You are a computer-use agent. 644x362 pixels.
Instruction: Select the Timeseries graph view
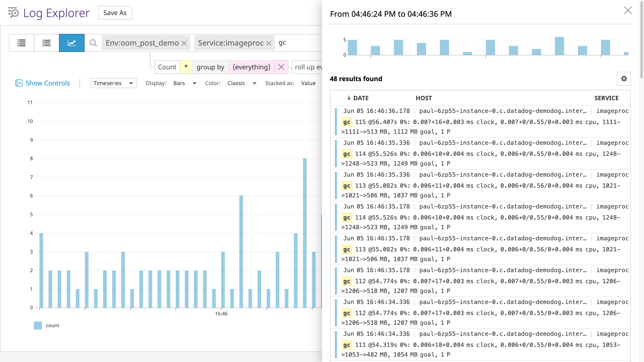click(71, 43)
